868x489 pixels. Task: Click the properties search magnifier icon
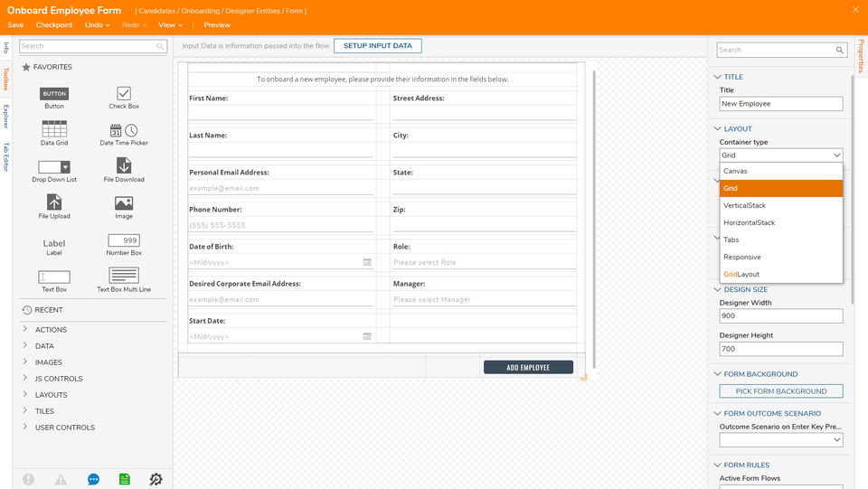pyautogui.click(x=840, y=51)
